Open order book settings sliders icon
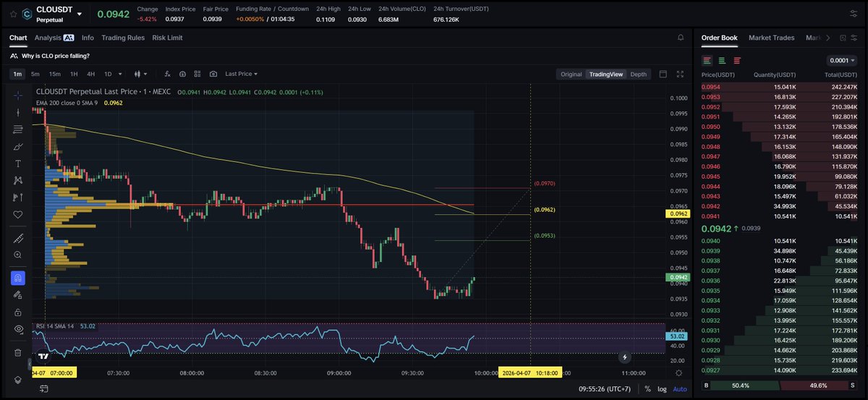This screenshot has height=400, width=868. coord(854,14)
